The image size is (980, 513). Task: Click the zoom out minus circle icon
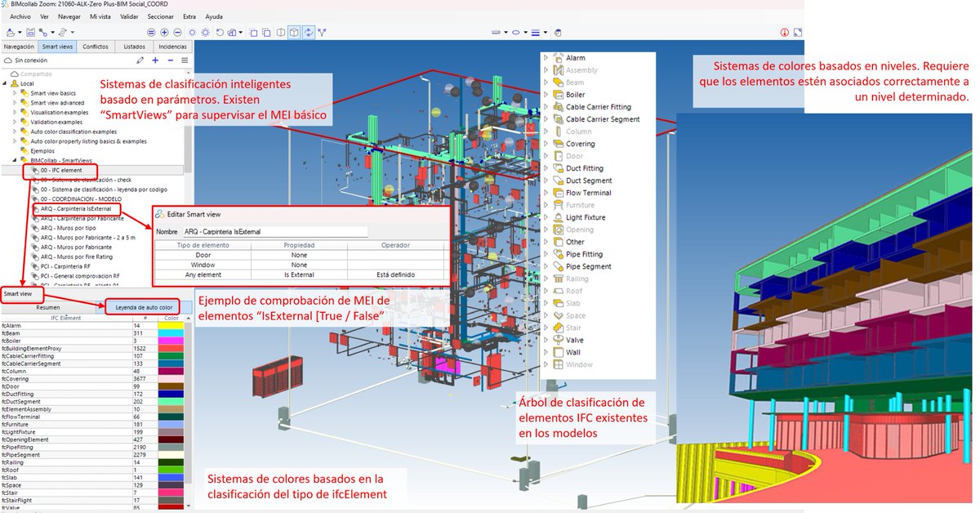177,33
